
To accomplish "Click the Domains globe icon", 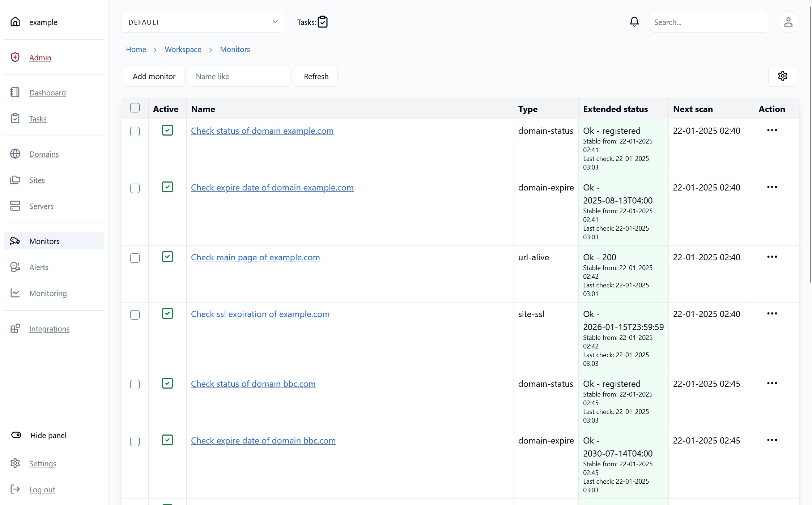I will (15, 154).
